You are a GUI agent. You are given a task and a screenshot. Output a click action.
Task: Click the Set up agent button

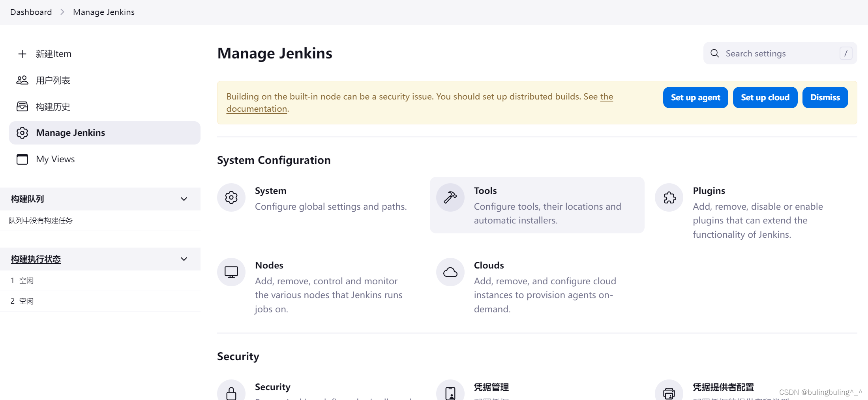pyautogui.click(x=696, y=98)
